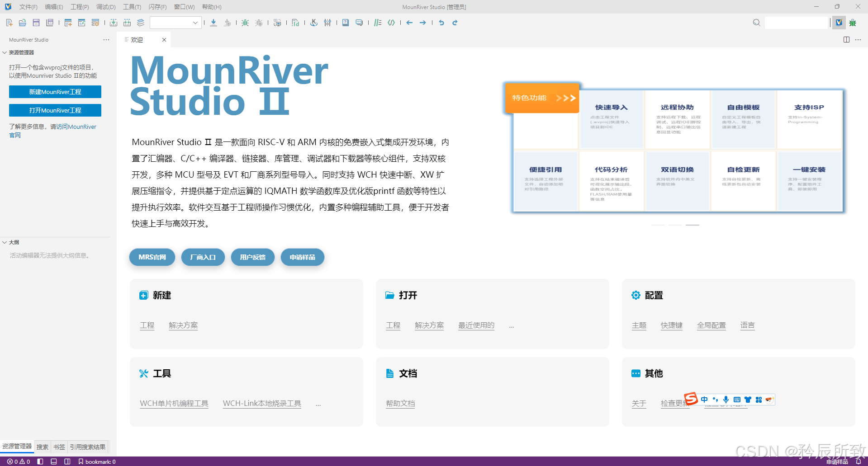Open the 窗口(W) menu
This screenshot has height=466, width=868.
click(184, 7)
